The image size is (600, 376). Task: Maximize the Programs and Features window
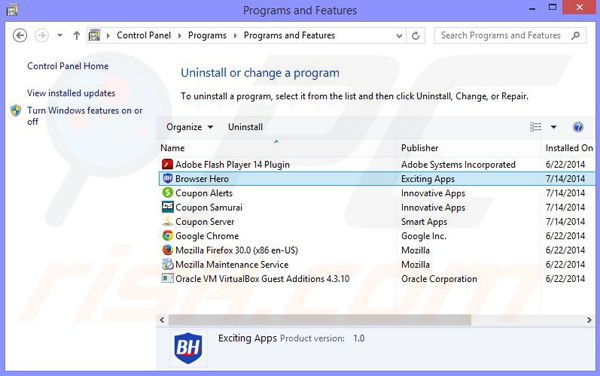[x=552, y=7]
